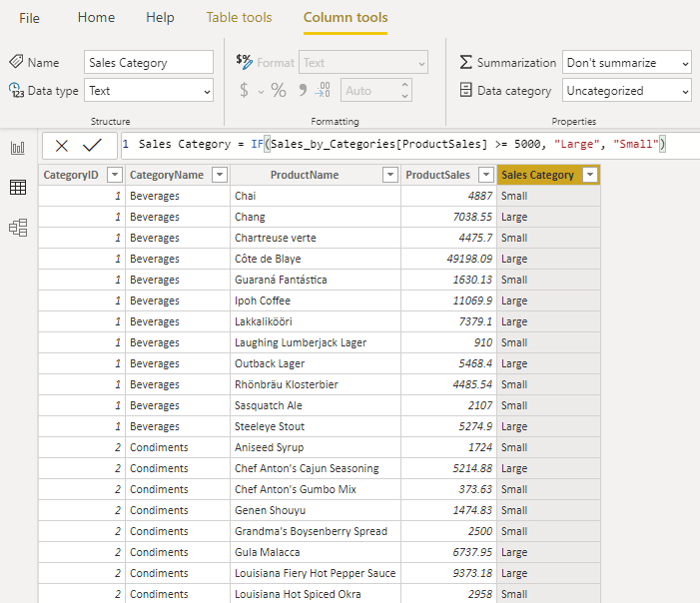Click the column Name input field
700x603 pixels.
click(x=149, y=63)
